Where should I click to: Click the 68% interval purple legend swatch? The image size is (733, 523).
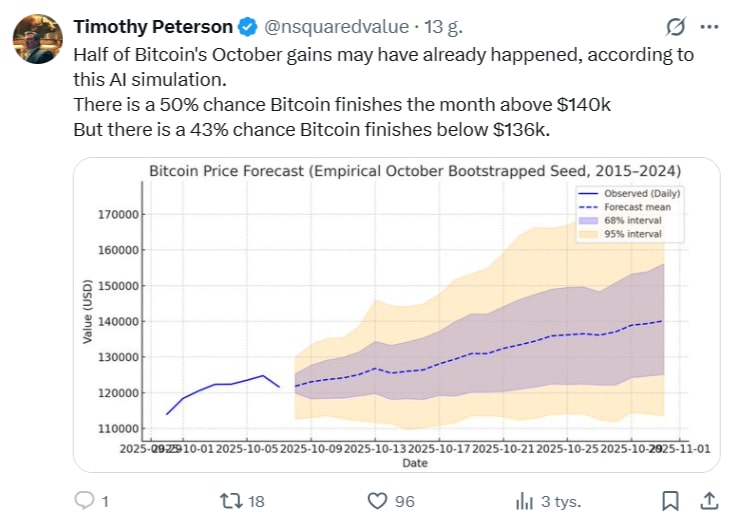(589, 221)
